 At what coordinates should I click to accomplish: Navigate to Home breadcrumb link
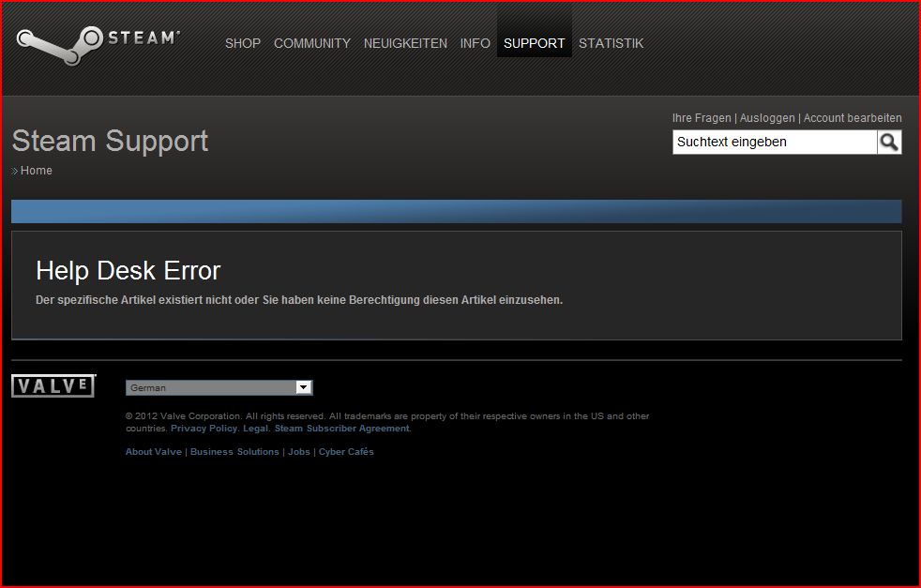click(37, 171)
